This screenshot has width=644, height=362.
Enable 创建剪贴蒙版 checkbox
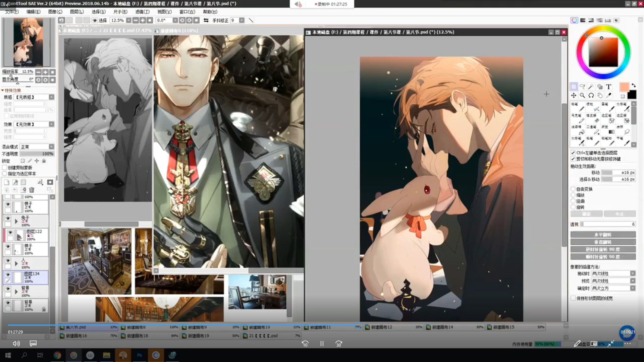pyautogui.click(x=5, y=168)
